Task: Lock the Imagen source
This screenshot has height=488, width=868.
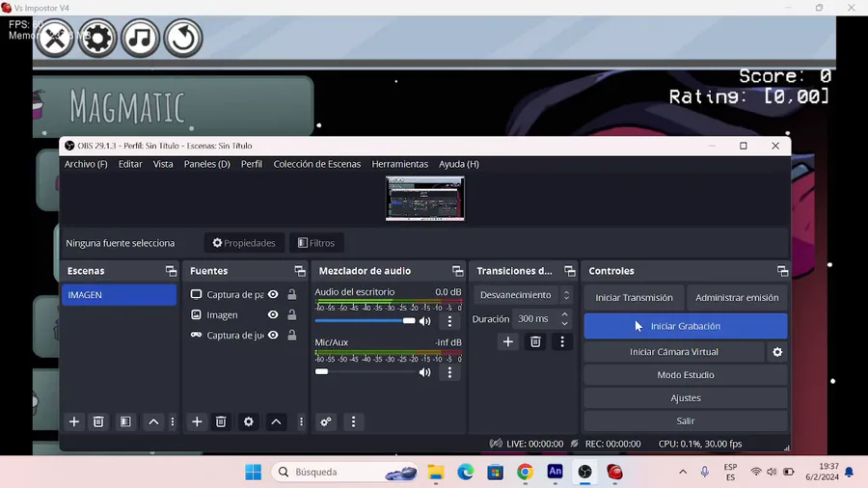Action: tap(291, 314)
